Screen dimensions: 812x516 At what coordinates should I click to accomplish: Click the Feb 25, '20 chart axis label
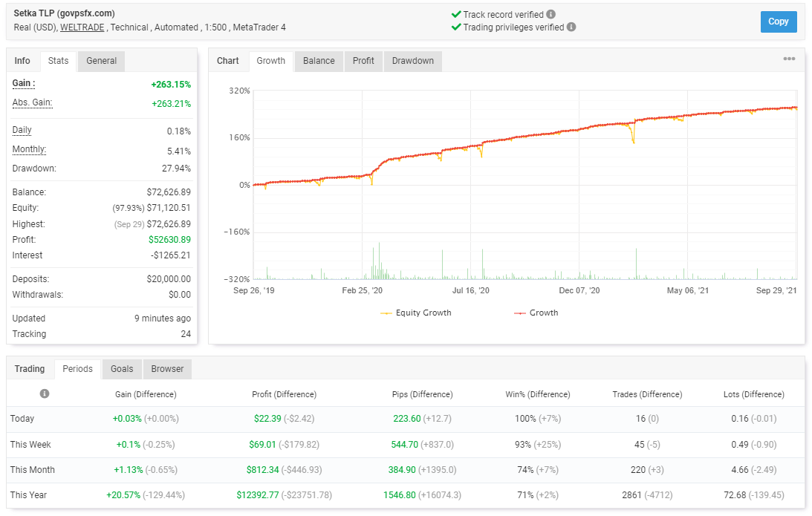click(363, 291)
